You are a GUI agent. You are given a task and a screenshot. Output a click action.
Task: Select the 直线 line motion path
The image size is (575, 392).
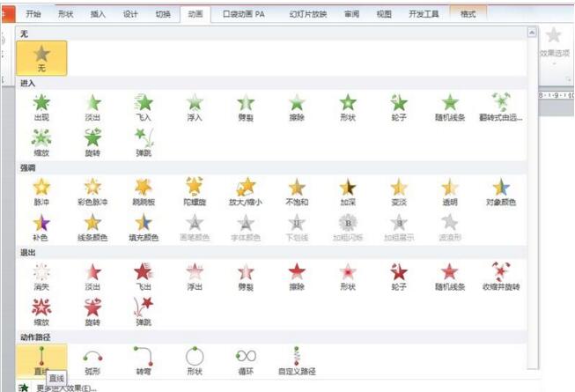(41, 360)
